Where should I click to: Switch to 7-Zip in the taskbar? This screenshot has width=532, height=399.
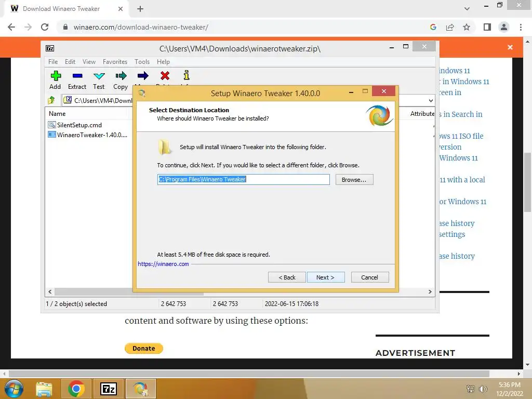(109, 389)
